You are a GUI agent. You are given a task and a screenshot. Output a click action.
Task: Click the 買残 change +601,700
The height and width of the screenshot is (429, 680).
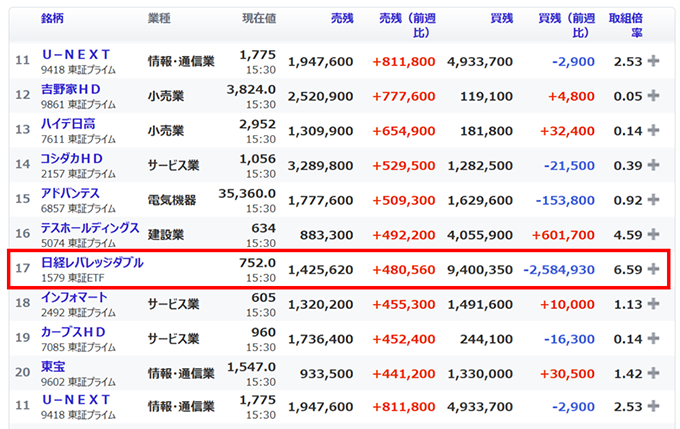(x=563, y=235)
